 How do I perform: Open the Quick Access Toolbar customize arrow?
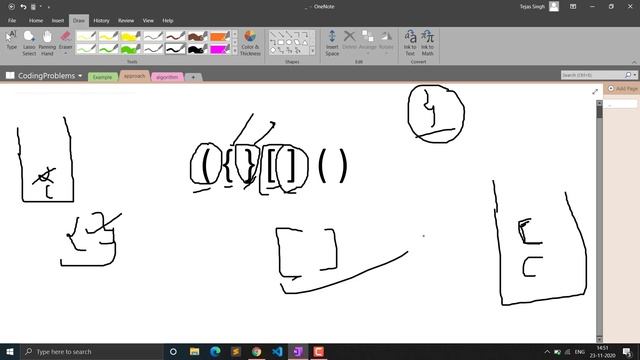[x=49, y=7]
